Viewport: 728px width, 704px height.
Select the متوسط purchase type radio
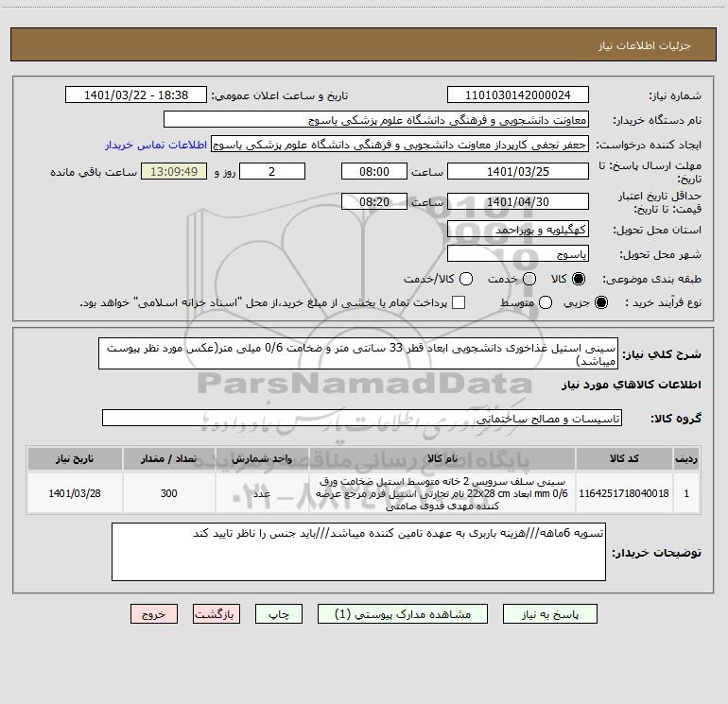point(546,302)
